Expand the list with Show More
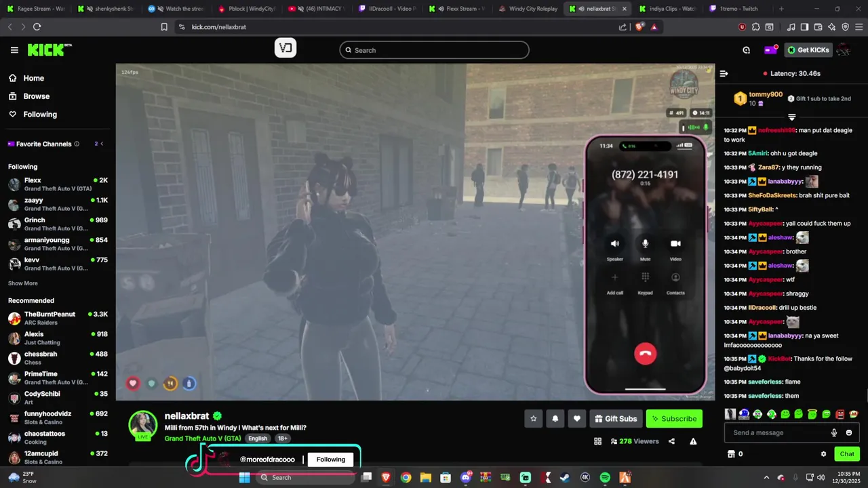This screenshot has width=868, height=488. [23, 283]
